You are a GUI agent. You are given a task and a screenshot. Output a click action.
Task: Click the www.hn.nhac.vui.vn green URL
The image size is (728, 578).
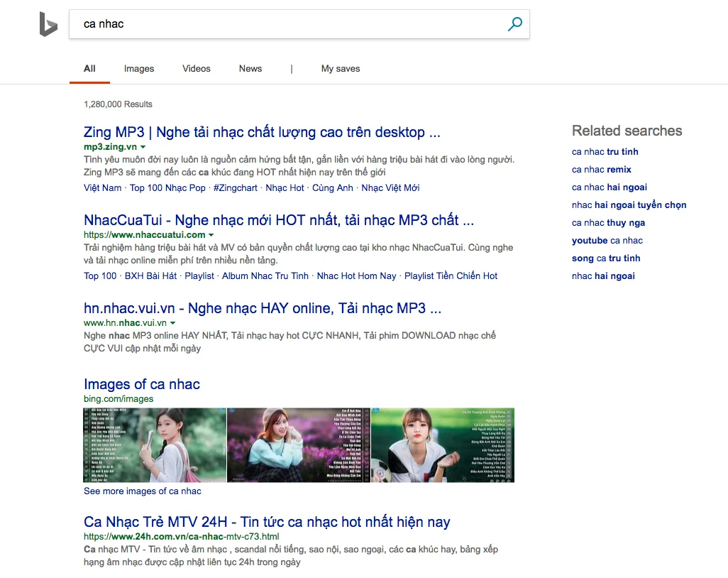pyautogui.click(x=125, y=323)
